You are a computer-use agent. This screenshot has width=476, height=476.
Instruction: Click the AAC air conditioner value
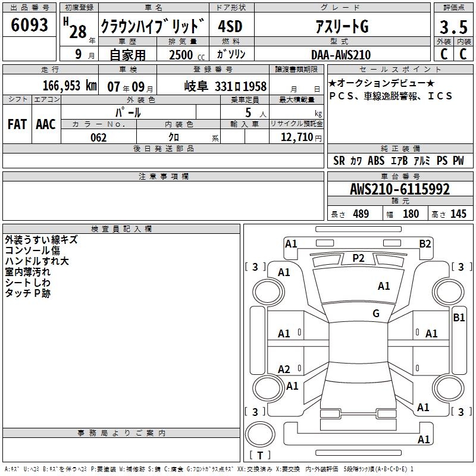46,124
